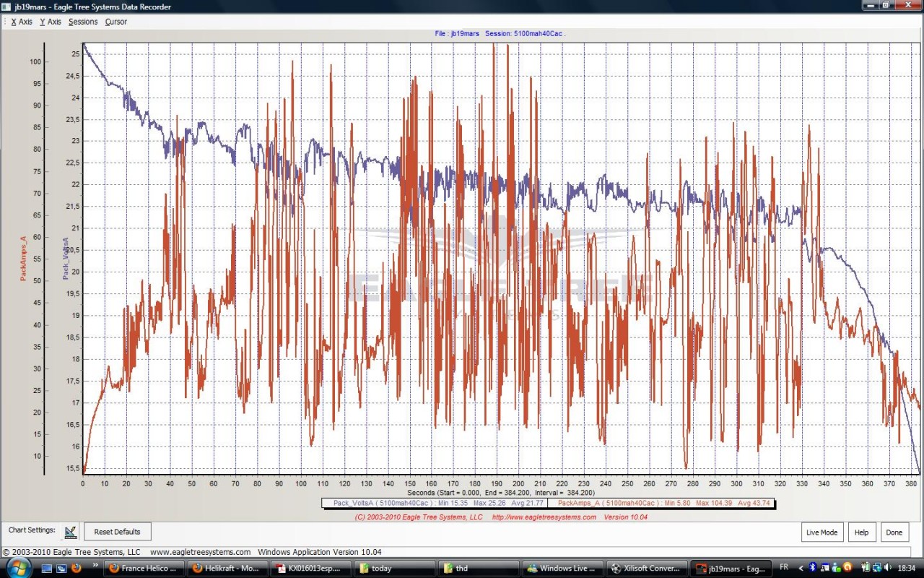
Task: Open the Sessions menu
Action: coord(83,22)
